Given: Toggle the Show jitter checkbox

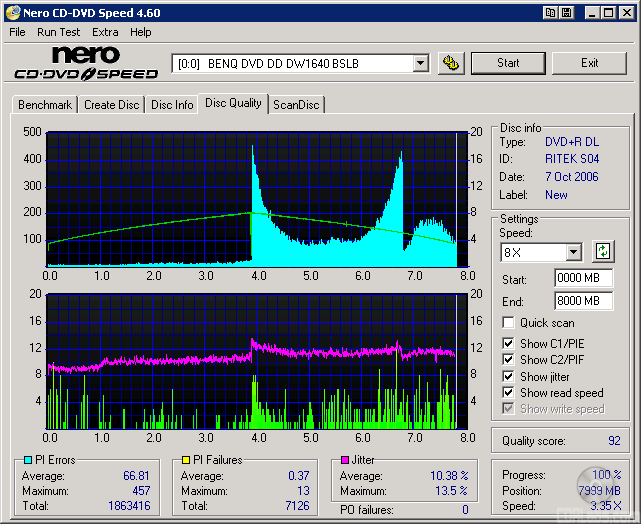Looking at the screenshot, I should click(509, 376).
